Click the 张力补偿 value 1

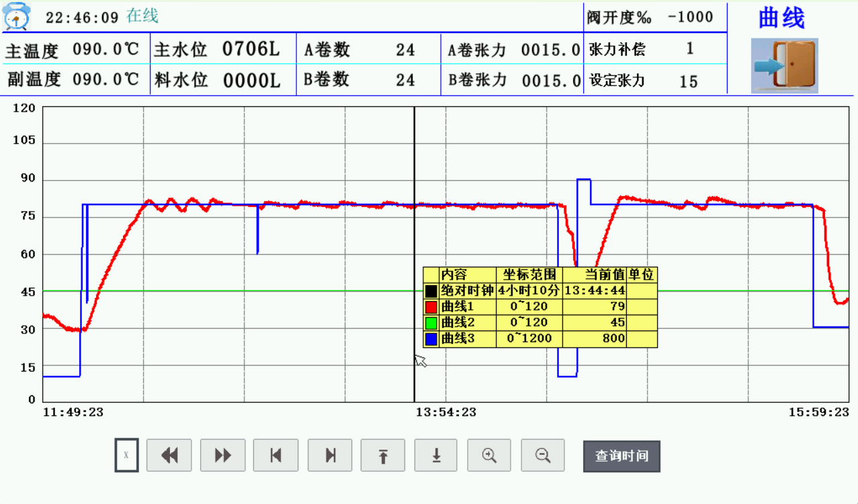(690, 49)
